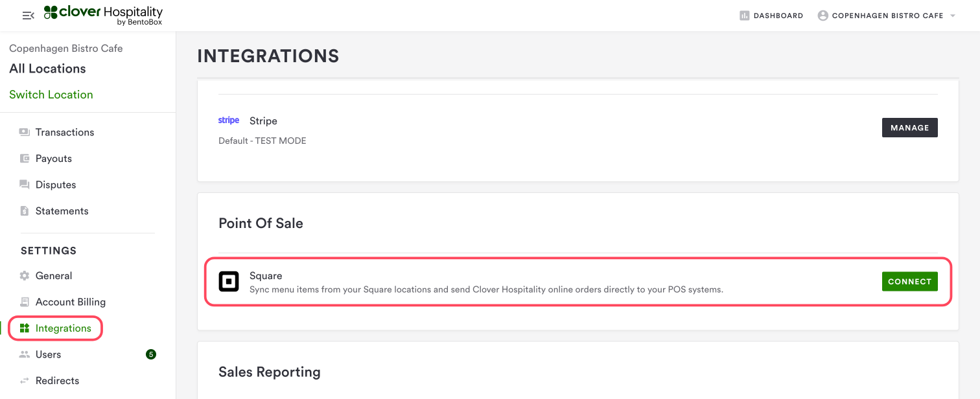Screen dimensions: 980x399
Task: Click the Clover Hospitality logo
Action: pyautogui.click(x=103, y=16)
